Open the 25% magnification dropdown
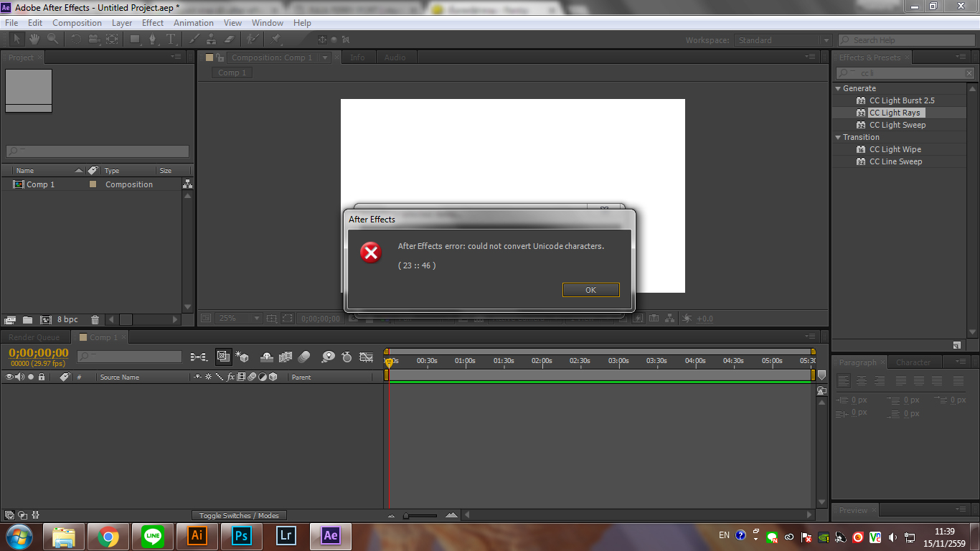980x551 pixels. 239,318
